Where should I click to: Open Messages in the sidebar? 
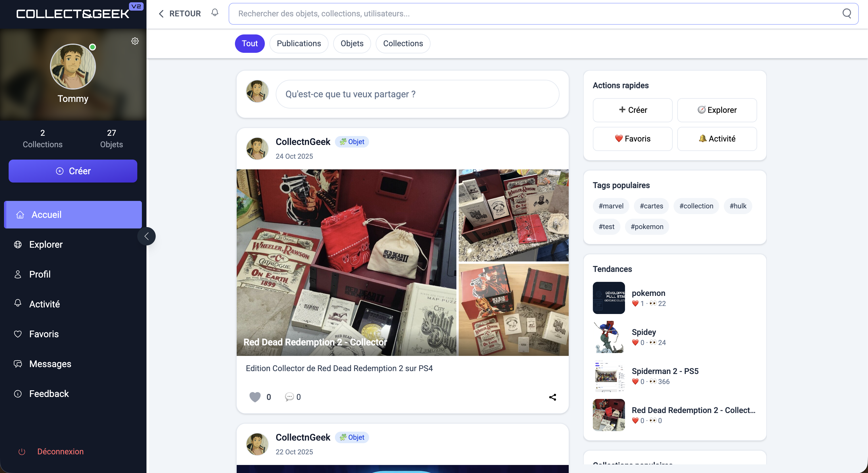50,364
